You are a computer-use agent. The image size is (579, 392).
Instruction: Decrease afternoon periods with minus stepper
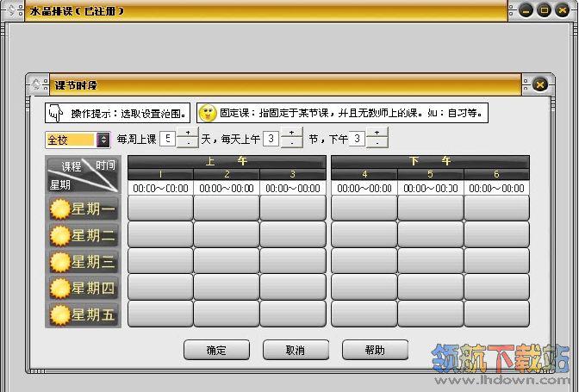point(377,143)
